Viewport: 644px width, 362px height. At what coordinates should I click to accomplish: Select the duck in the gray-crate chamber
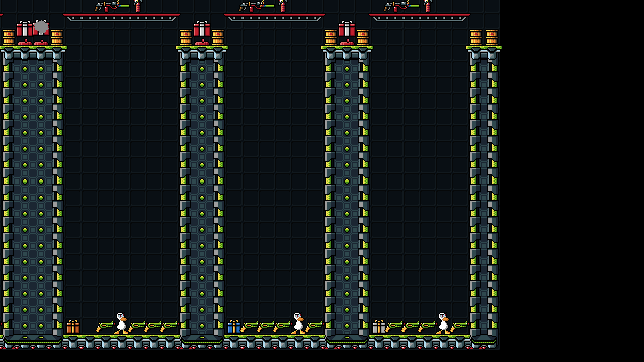(x=443, y=324)
